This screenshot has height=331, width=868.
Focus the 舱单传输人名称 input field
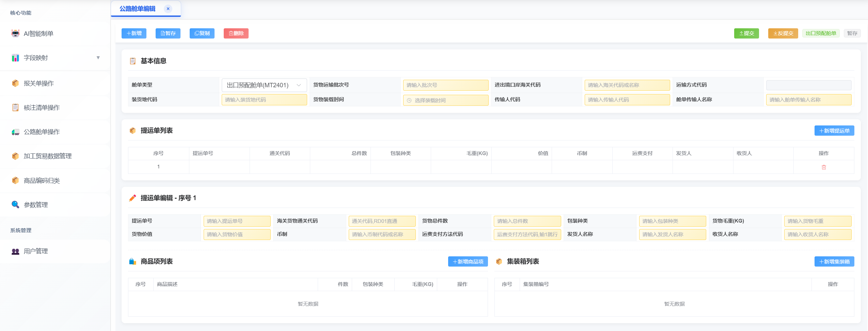[809, 100]
